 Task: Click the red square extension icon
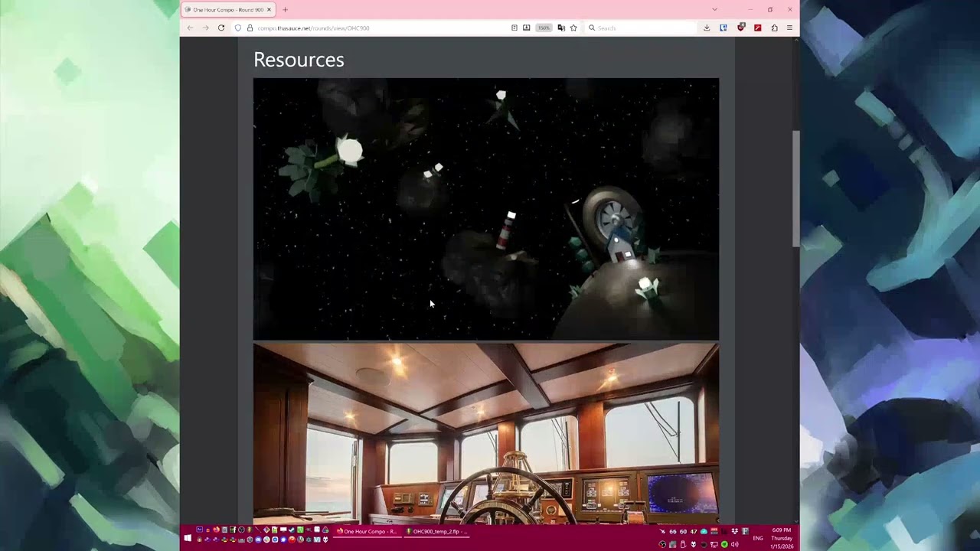tap(758, 28)
